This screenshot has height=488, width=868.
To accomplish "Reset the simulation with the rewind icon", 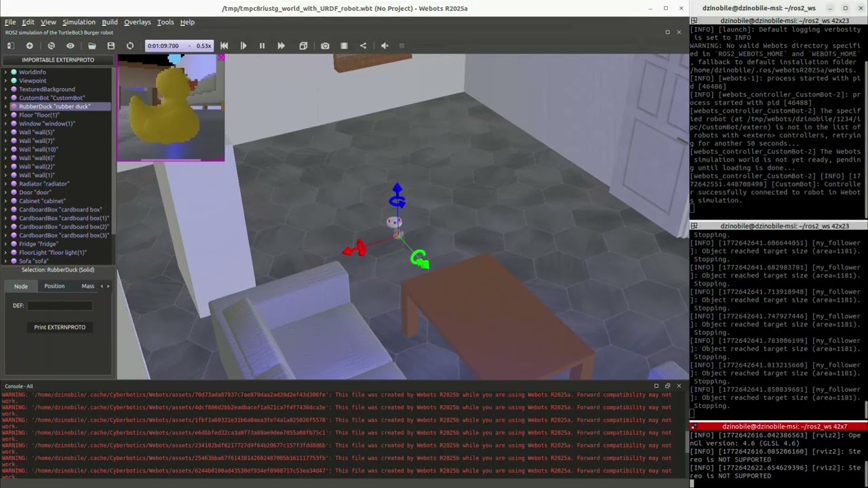I will [x=224, y=45].
